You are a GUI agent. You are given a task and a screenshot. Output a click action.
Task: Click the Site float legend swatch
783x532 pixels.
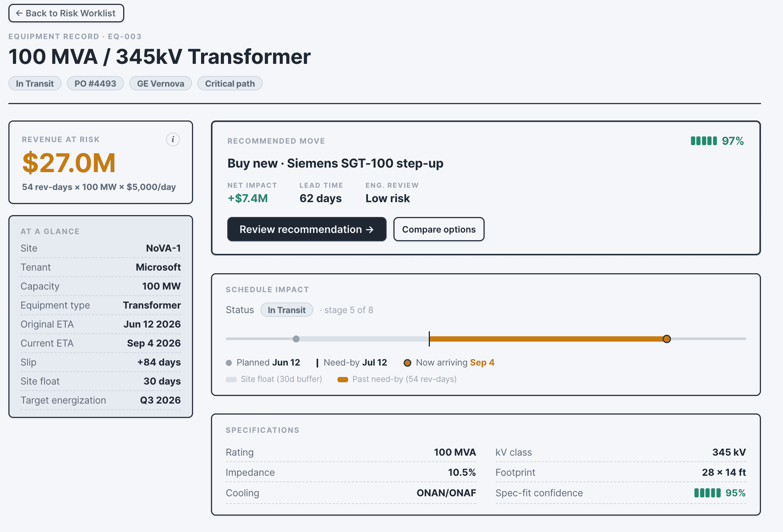[x=231, y=379]
